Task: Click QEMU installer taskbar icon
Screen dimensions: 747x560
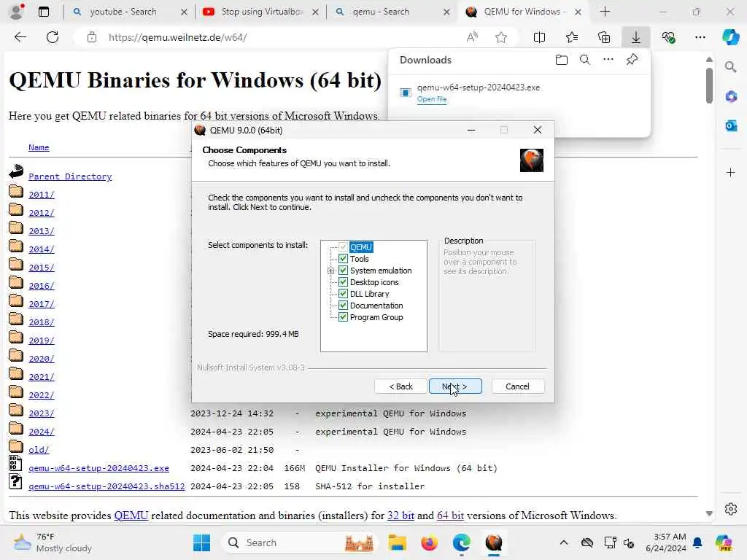Action: tap(494, 542)
